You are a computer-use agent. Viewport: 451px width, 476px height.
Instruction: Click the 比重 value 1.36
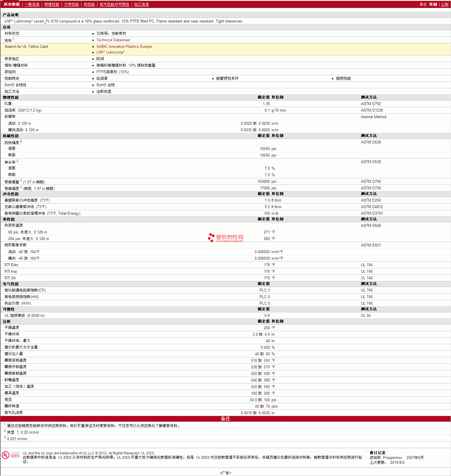point(266,104)
